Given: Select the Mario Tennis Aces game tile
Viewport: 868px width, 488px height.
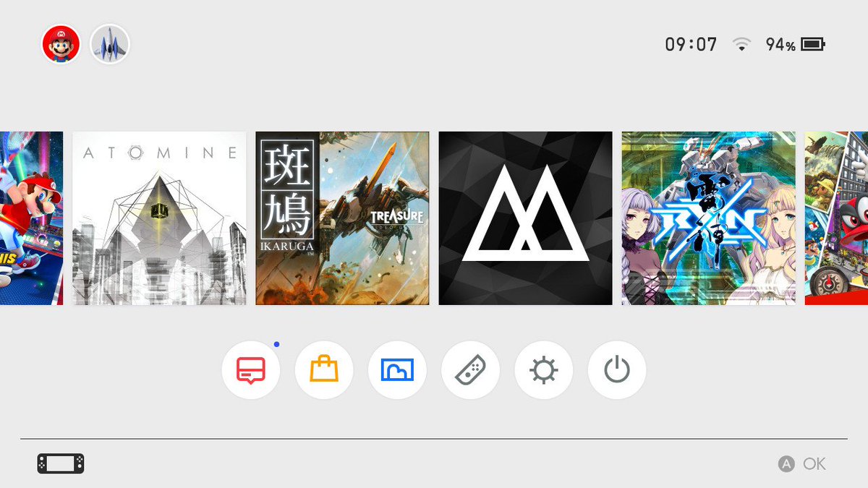Looking at the screenshot, I should tap(31, 218).
